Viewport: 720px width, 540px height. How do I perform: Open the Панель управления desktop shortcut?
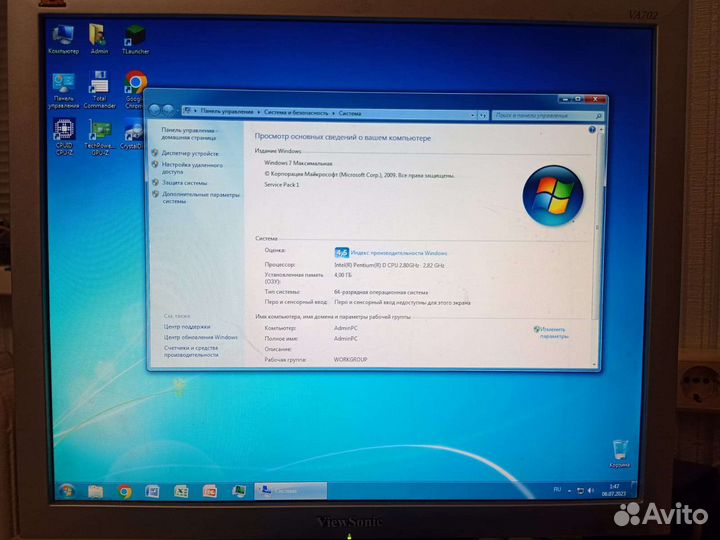pyautogui.click(x=63, y=91)
